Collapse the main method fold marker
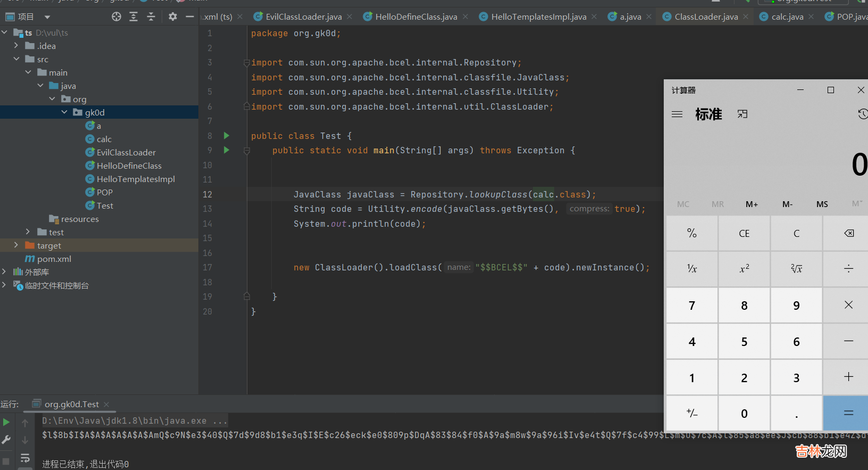The image size is (868, 470). click(x=247, y=151)
